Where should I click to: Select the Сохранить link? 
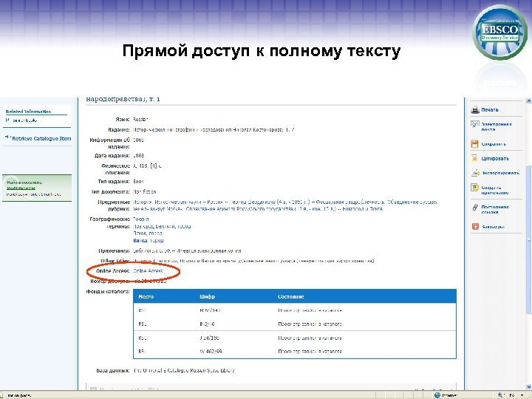(x=494, y=144)
